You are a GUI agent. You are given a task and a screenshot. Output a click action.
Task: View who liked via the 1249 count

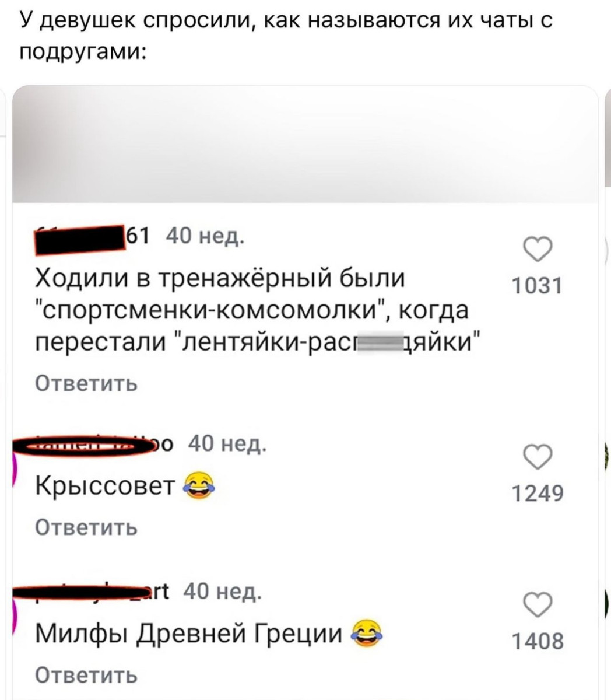pos(537,494)
